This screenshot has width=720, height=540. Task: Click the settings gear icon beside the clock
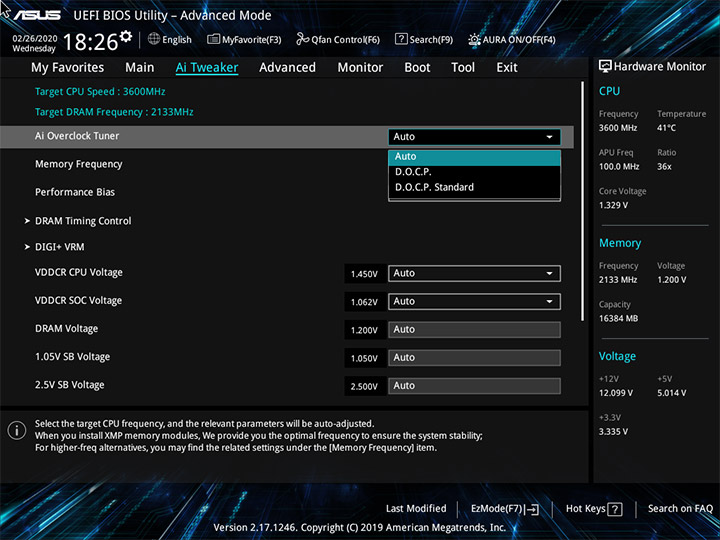click(x=125, y=36)
